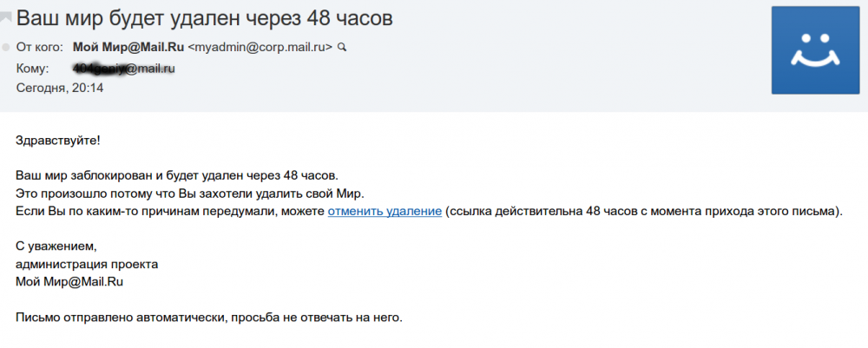This screenshot has height=348, width=868.
Task: Click the Здравствуйте! greeting line
Action: pyautogui.click(x=58, y=141)
